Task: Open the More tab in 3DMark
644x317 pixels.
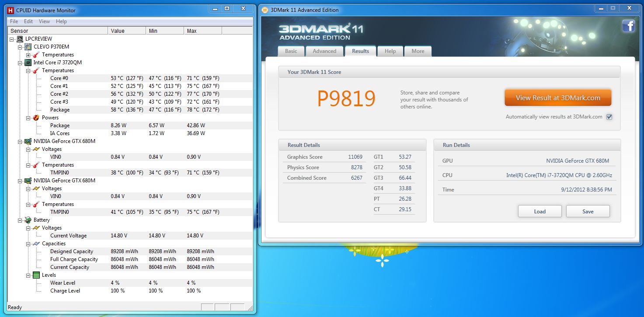Action: coord(418,51)
